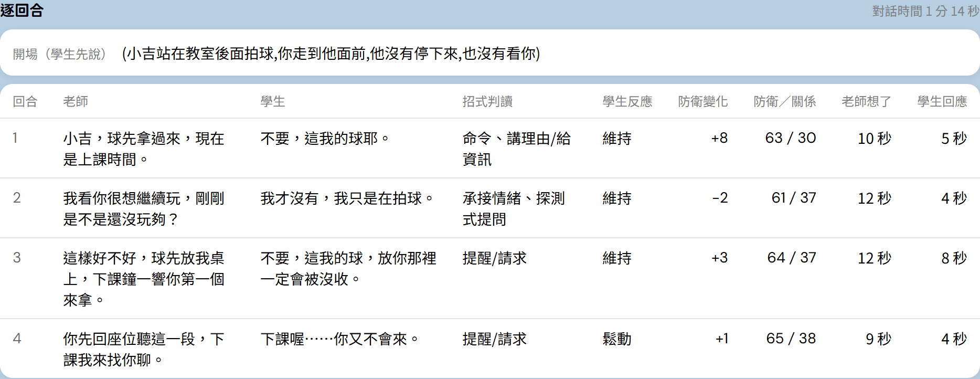Click 提醒/請求 in round 3
980x379 pixels.
pyautogui.click(x=494, y=258)
